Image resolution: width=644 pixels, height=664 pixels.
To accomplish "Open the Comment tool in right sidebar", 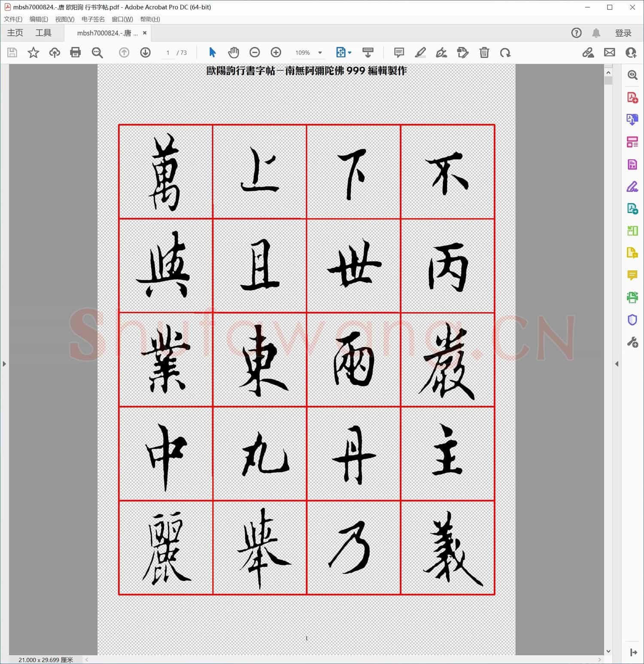I will 632,275.
